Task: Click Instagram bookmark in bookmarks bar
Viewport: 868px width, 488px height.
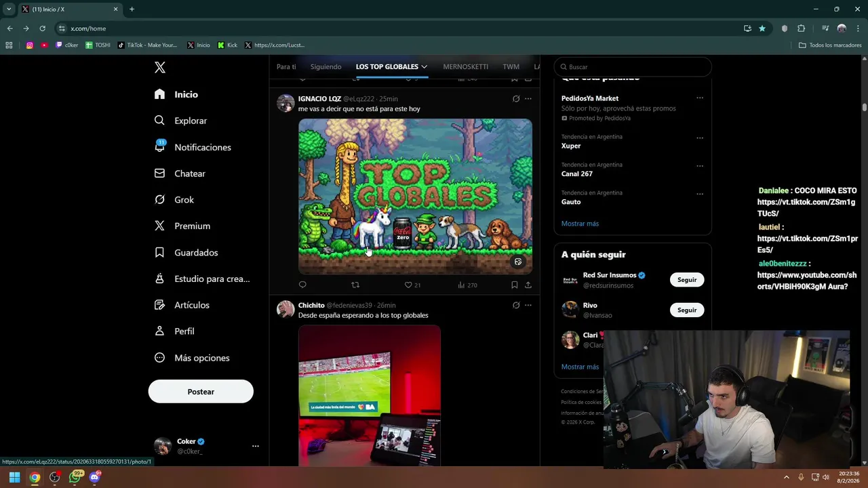Action: pos(30,45)
